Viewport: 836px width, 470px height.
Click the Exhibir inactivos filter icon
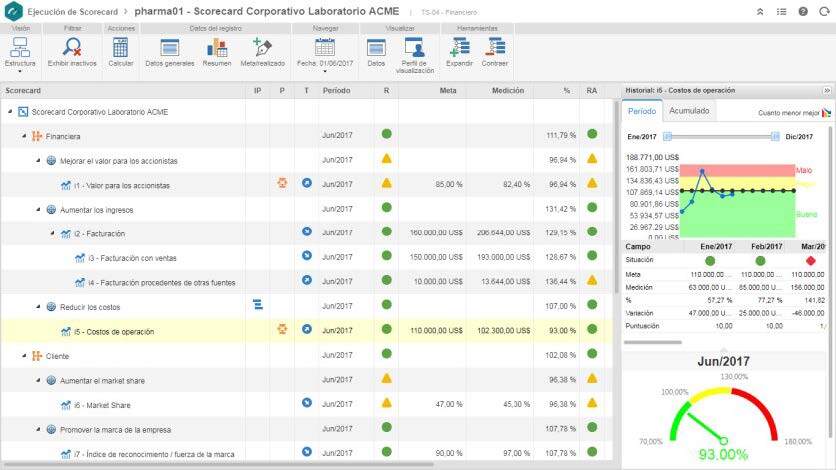pos(72,47)
